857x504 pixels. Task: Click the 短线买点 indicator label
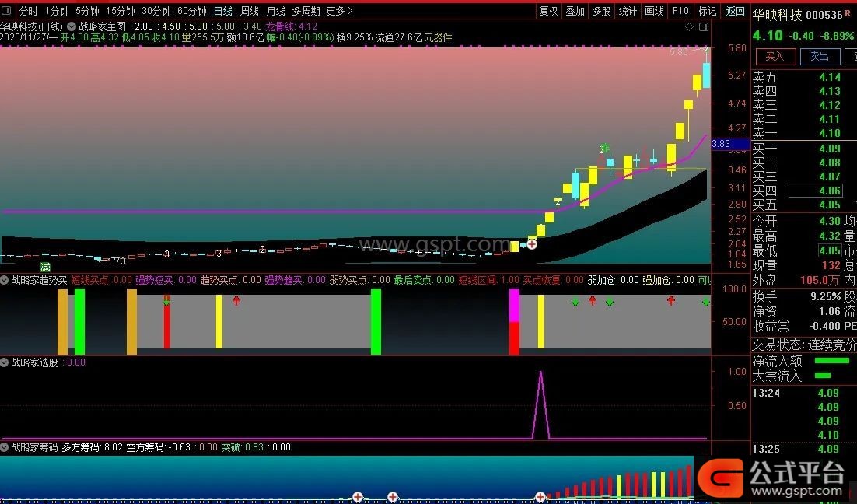(x=102, y=280)
